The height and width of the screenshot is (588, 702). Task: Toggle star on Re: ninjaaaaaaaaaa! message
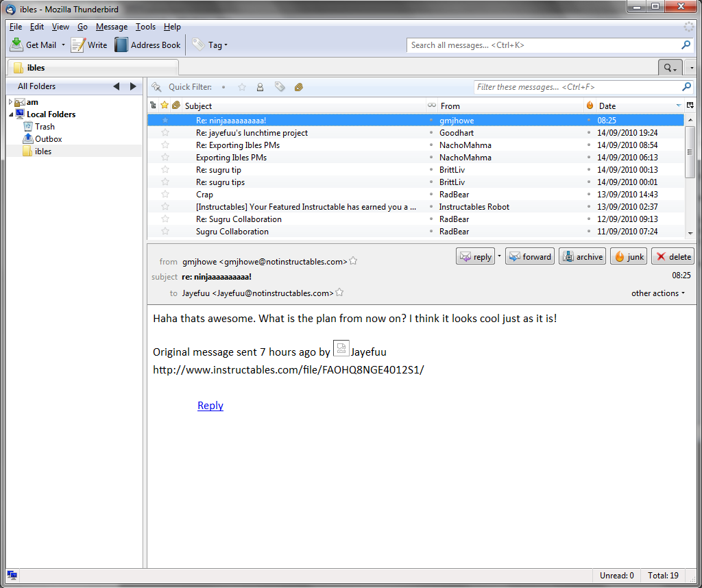(x=165, y=120)
